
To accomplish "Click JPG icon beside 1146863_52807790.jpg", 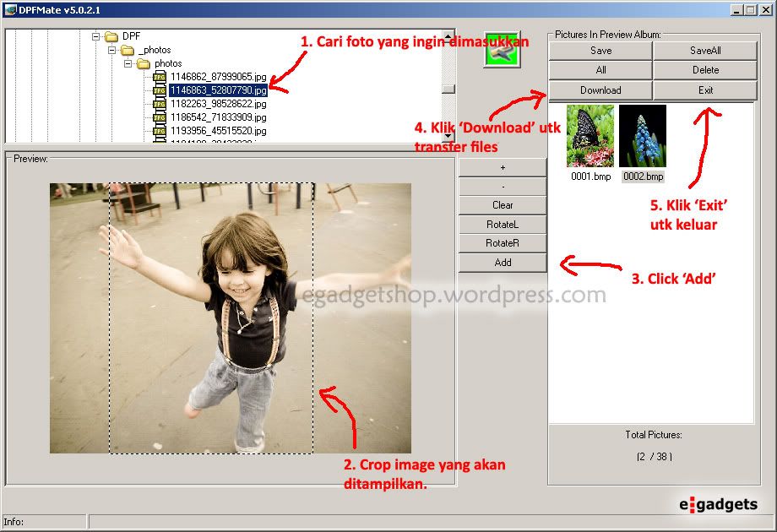I will tap(160, 90).
